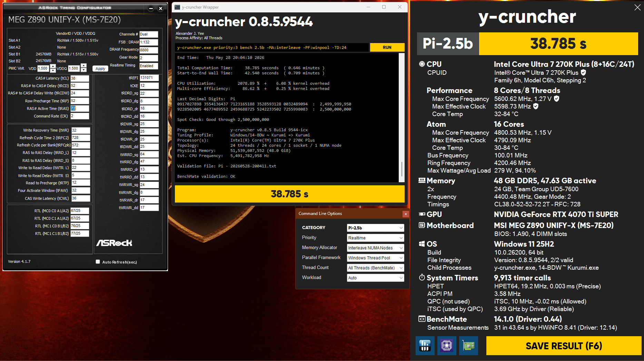The image size is (644, 361).
Task: Click the Command Rate (CR) value field
Action: pos(80,116)
